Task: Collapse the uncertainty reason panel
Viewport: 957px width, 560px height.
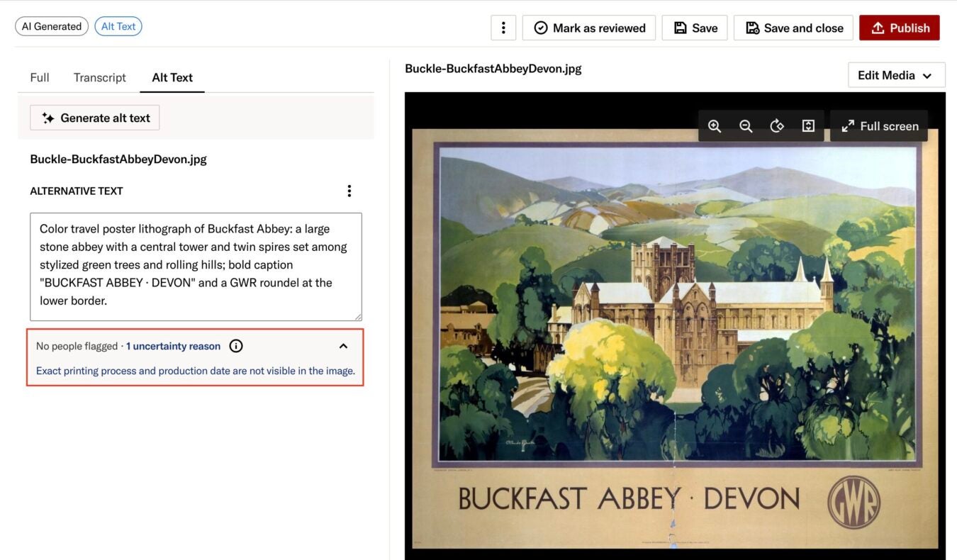Action: 343,346
